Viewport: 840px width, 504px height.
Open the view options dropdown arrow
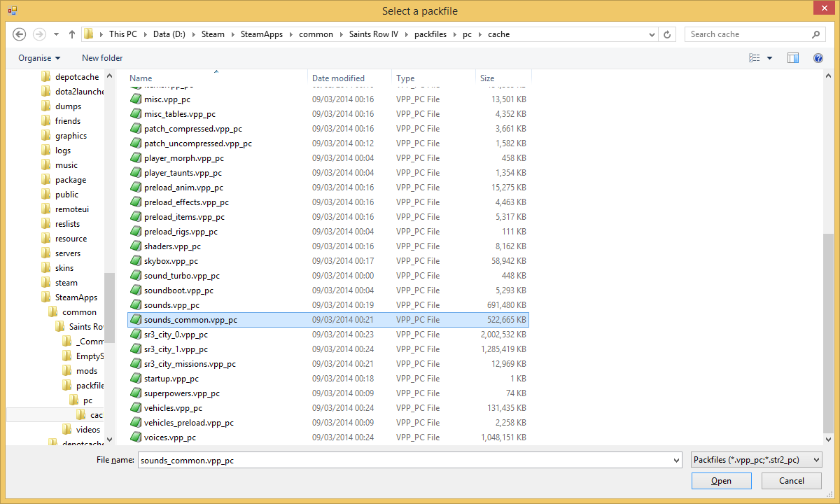tap(770, 58)
